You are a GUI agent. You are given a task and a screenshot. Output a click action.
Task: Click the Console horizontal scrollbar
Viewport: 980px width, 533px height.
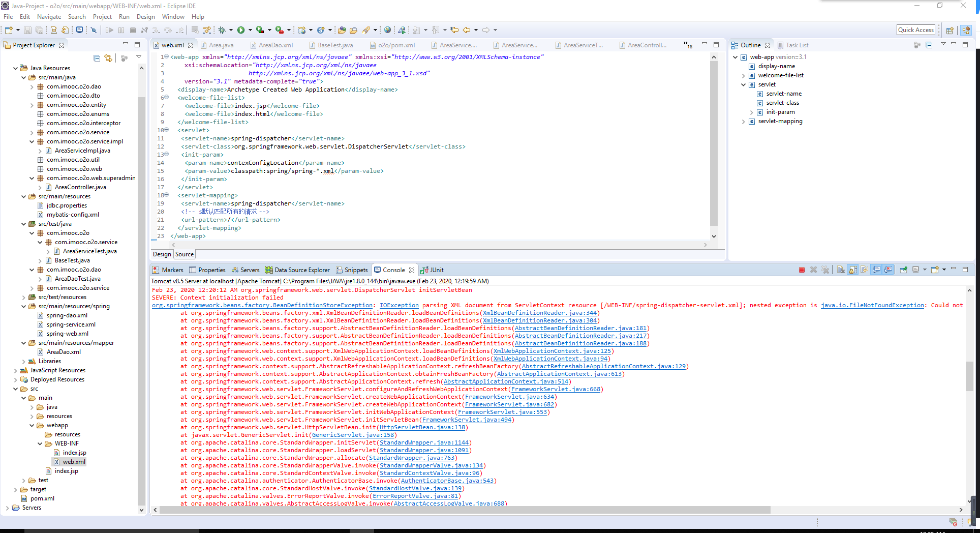click(465, 510)
